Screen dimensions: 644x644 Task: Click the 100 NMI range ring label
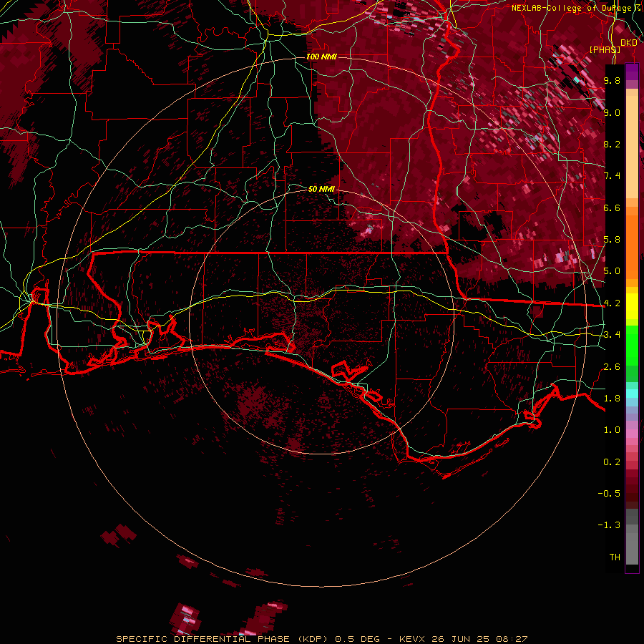[321, 57]
